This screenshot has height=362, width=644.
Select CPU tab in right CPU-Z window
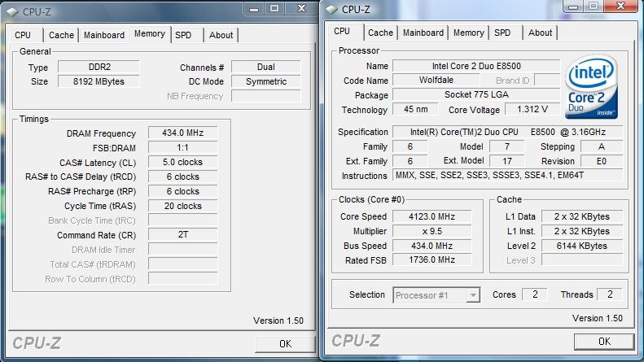pos(342,31)
